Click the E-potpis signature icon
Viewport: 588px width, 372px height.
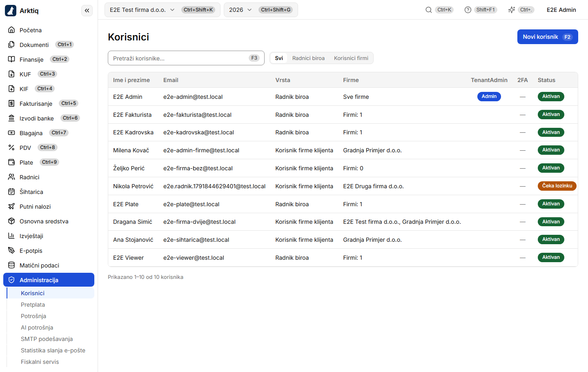coord(11,250)
